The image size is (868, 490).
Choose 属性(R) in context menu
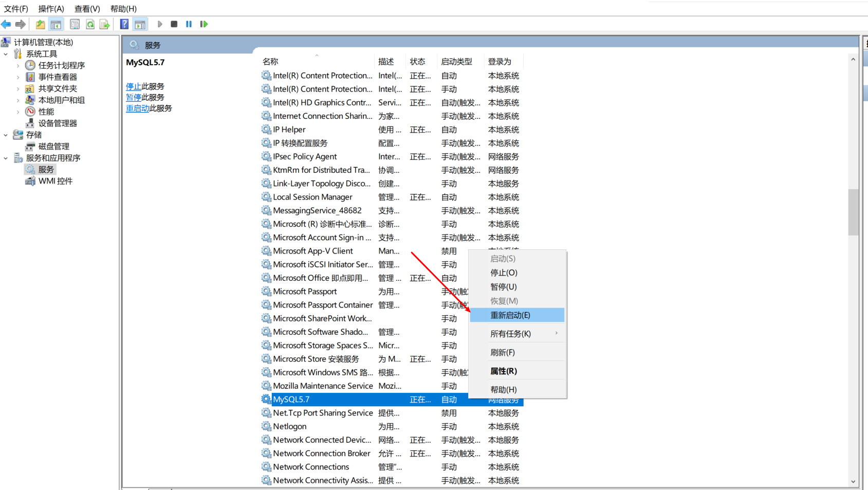(517, 371)
